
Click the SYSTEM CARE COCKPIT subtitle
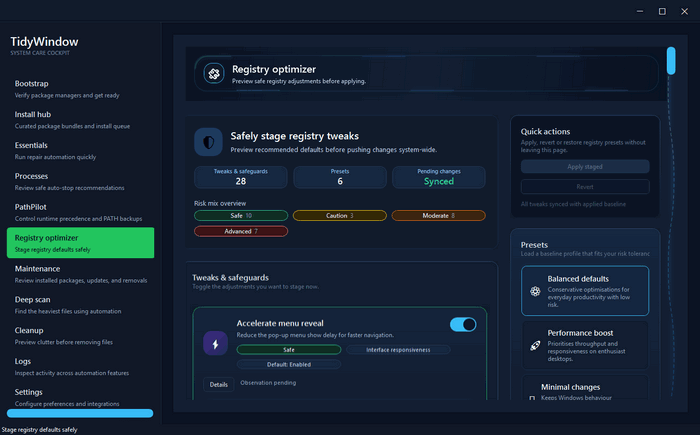[40, 53]
